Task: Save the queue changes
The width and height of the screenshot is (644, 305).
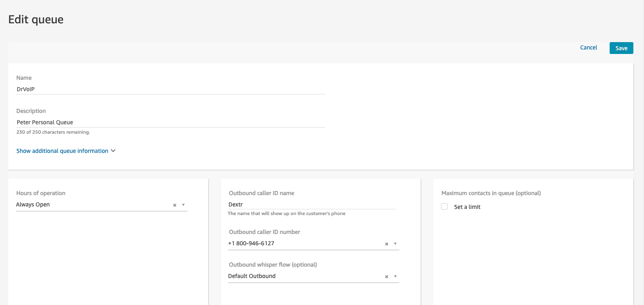Action: pyautogui.click(x=621, y=48)
